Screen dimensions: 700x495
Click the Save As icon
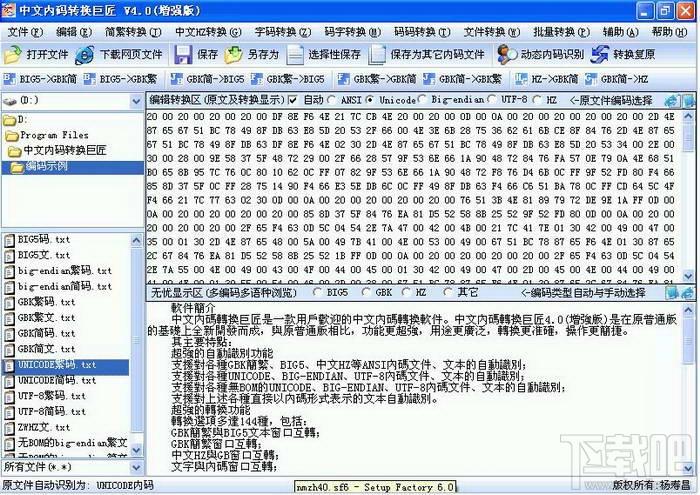coord(233,54)
